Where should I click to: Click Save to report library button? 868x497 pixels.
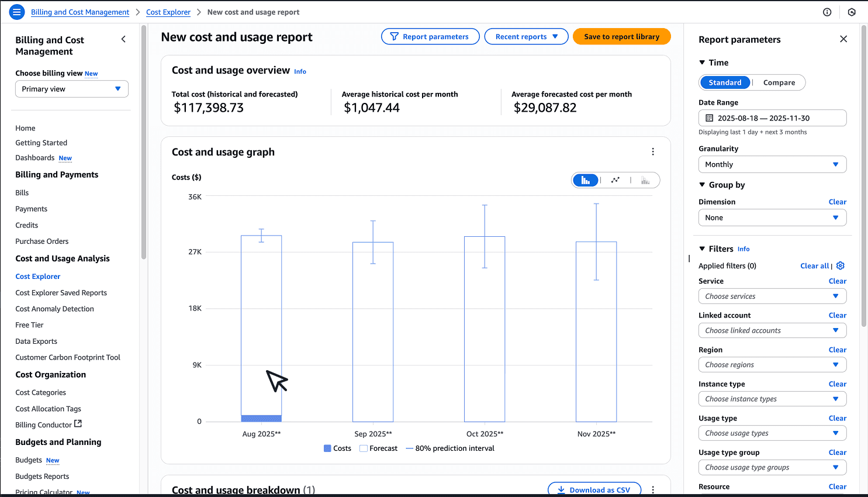(622, 36)
